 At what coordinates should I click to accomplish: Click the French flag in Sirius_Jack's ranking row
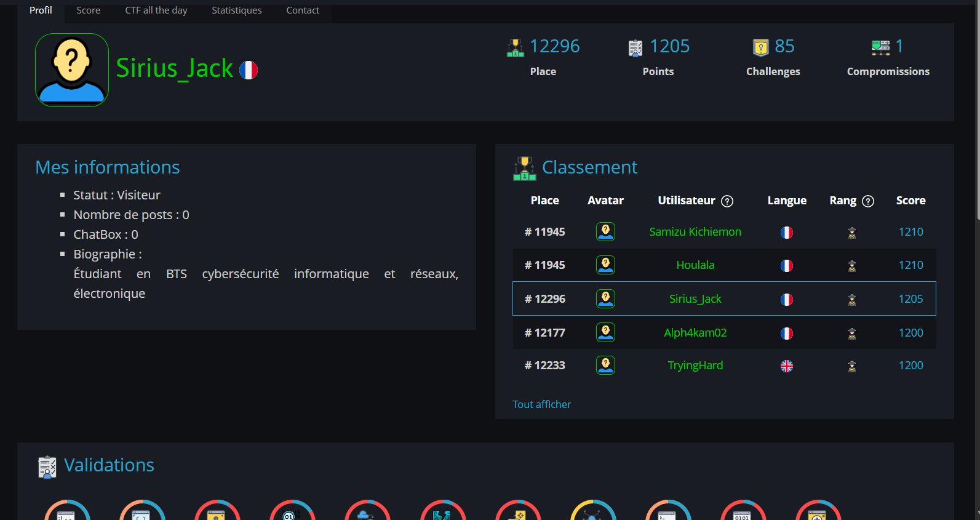point(787,300)
